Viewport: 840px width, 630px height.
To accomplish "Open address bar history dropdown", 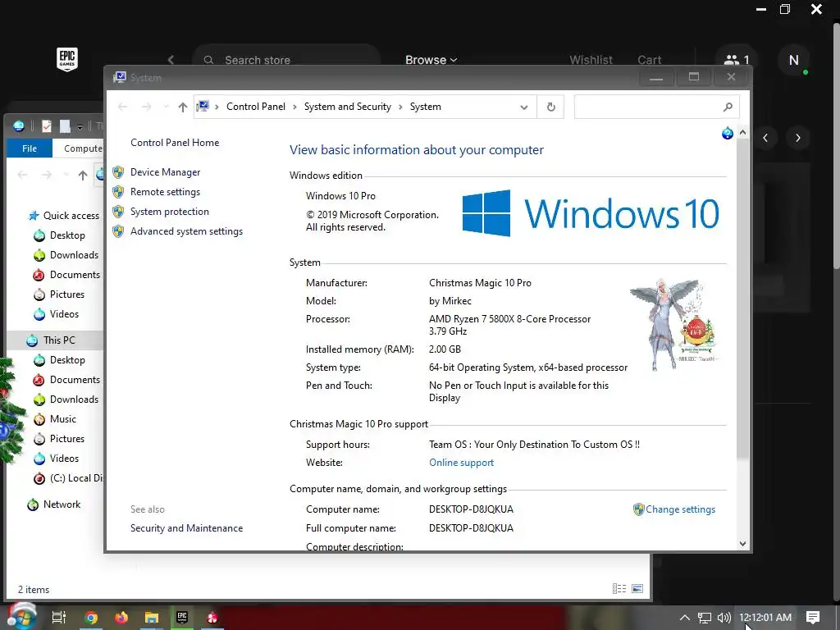I will pyautogui.click(x=524, y=107).
